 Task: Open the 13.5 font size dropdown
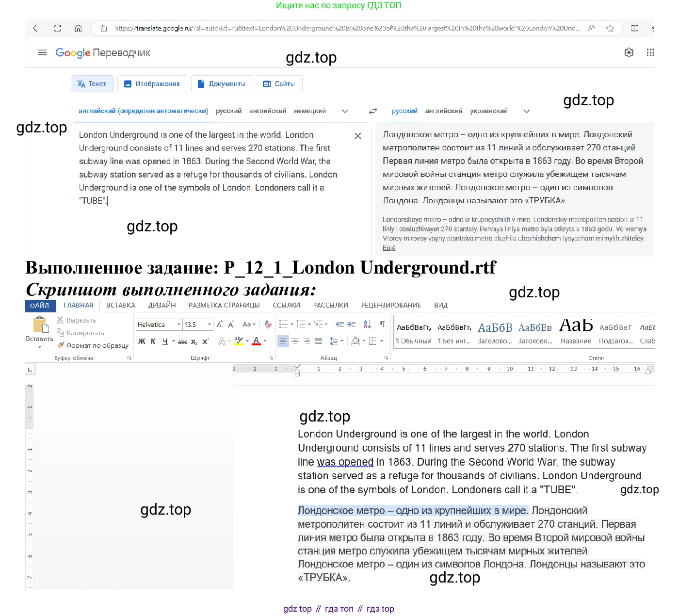point(210,324)
